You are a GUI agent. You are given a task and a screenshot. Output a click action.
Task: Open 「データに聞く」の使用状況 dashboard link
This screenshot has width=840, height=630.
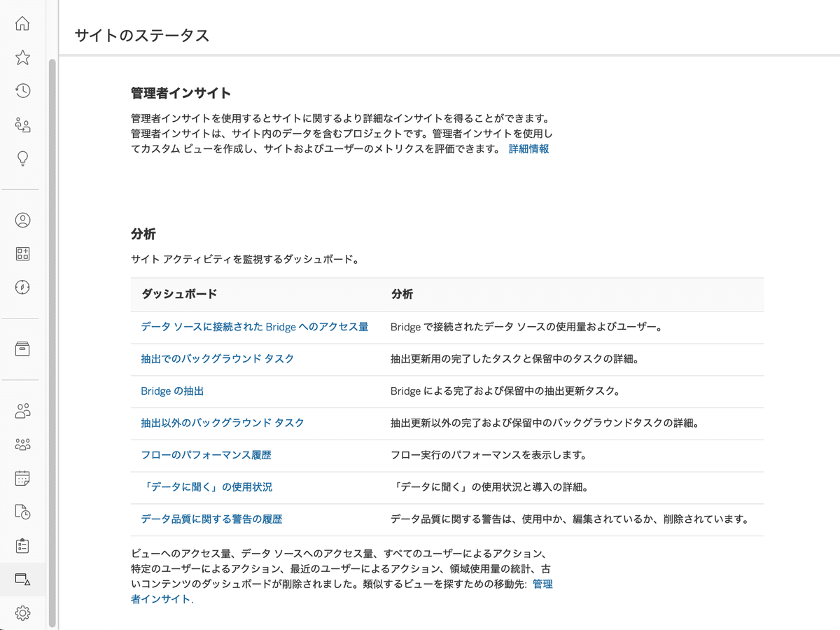(x=206, y=487)
